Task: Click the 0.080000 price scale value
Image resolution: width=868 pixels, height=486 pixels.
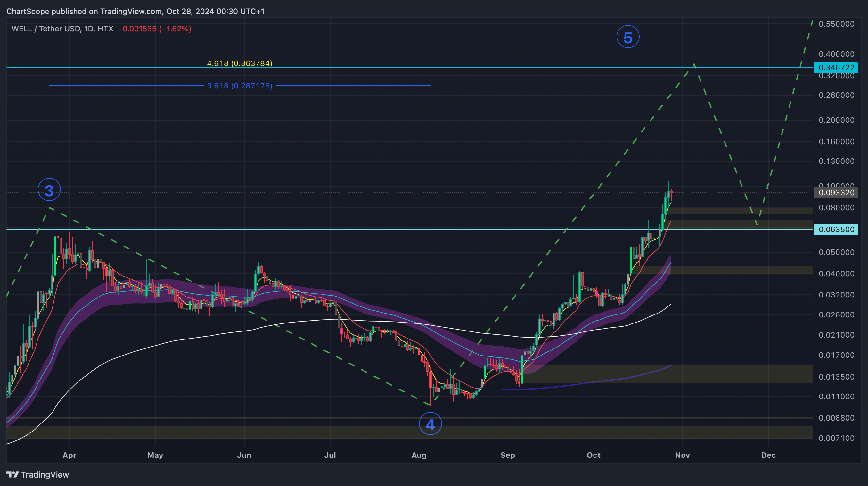Action: tap(837, 208)
